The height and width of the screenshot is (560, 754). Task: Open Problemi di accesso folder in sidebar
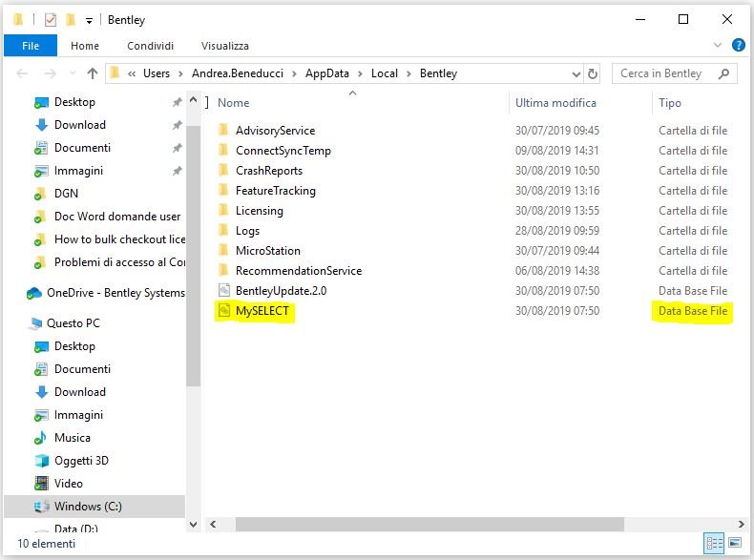tap(119, 262)
